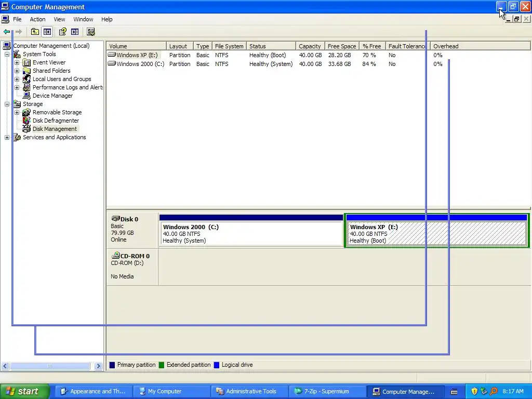Click the keyboard icon on the taskbar
The image size is (532, 399).
click(x=454, y=392)
